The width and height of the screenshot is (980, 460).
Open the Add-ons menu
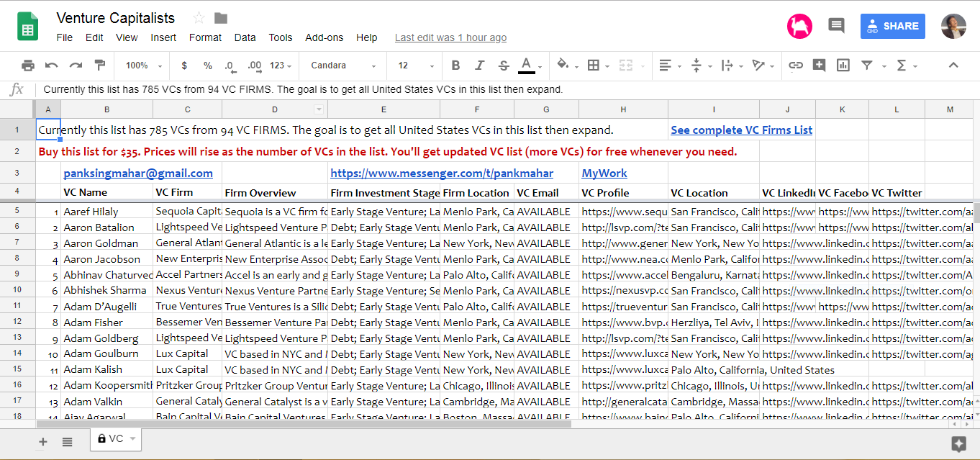[x=325, y=37]
